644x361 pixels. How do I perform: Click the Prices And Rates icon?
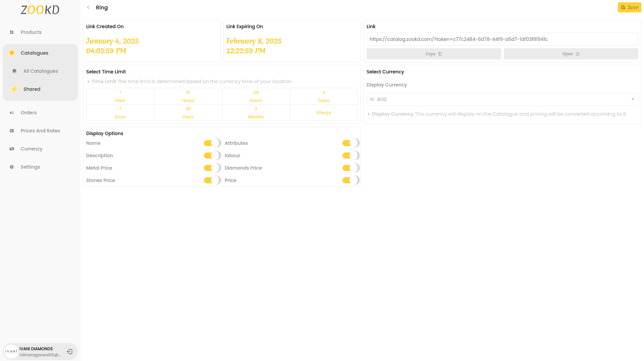click(12, 131)
